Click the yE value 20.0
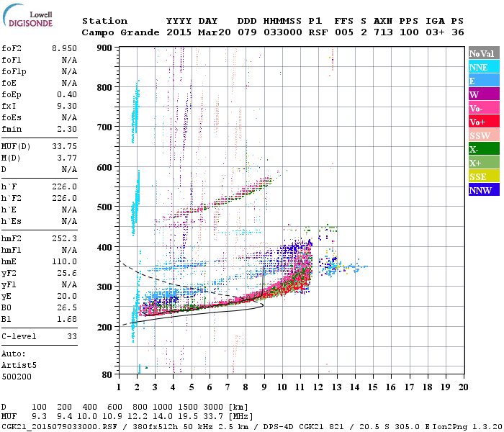The height and width of the screenshot is (432, 504). 67,297
